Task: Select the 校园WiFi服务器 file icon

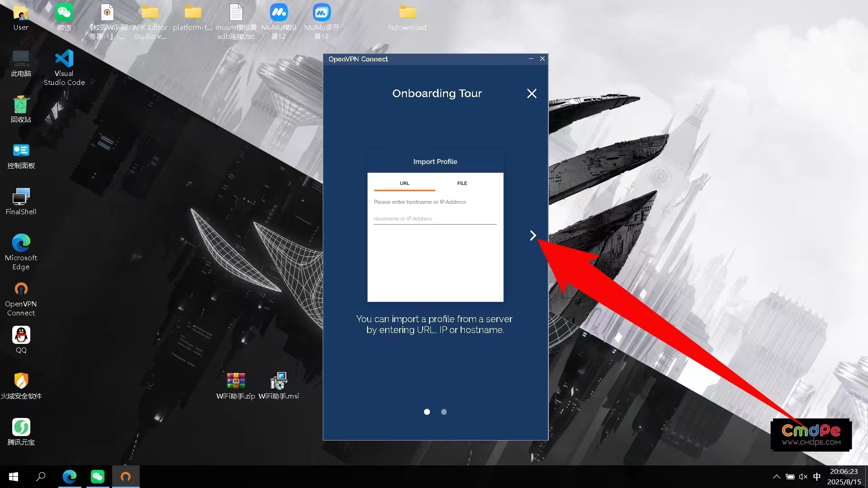Action: (x=107, y=22)
